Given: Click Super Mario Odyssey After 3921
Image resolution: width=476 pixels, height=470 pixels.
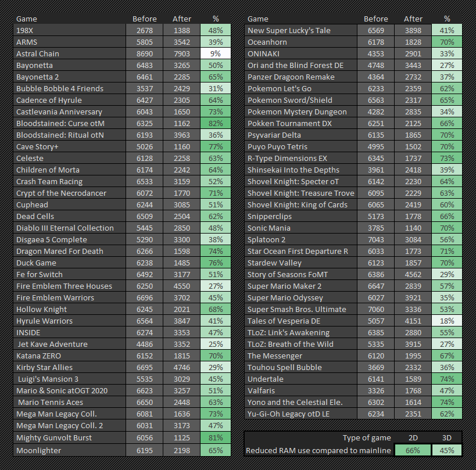Looking at the screenshot, I should [413, 298].
